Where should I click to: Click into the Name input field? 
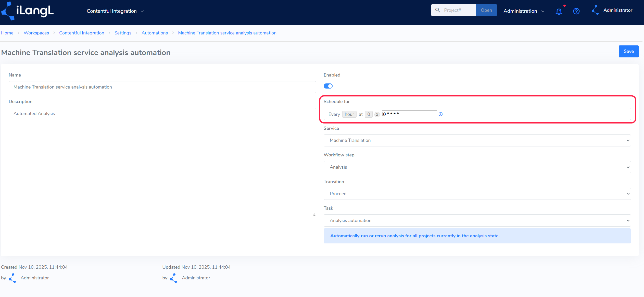[x=162, y=87]
